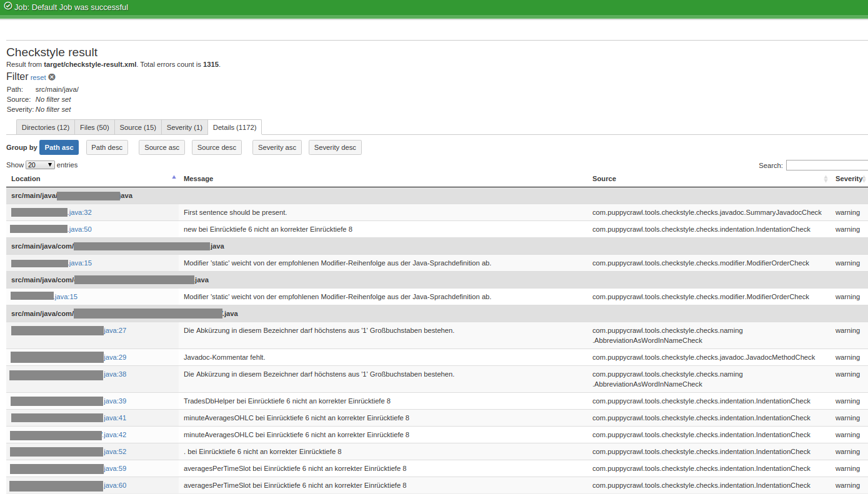Open the .java:29 Javadoc-Kommentar fehlt location link

115,358
